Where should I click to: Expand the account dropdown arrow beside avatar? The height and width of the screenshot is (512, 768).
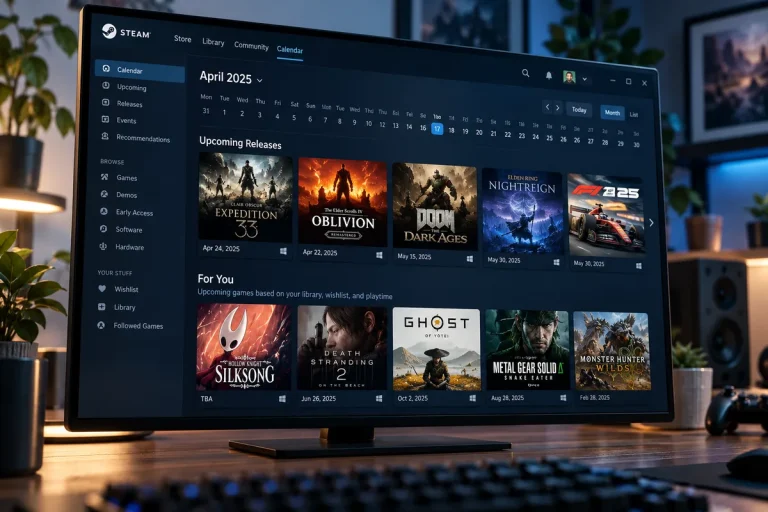click(584, 79)
